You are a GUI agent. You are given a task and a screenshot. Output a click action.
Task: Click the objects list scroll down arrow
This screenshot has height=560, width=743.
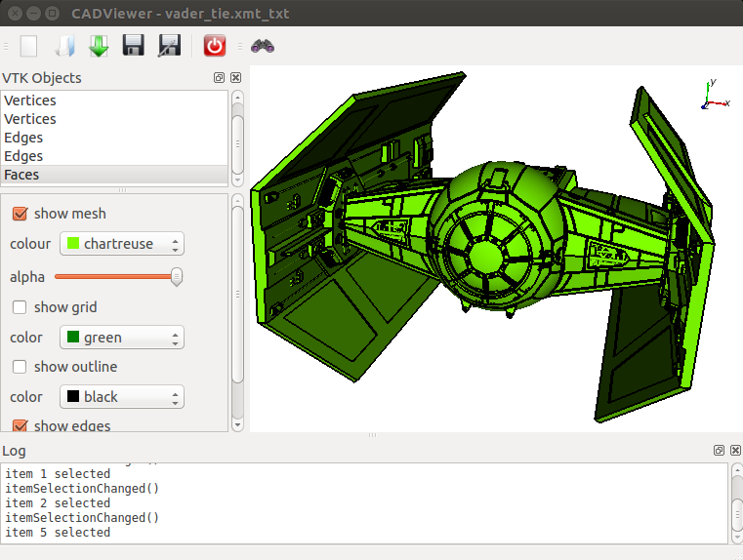pyautogui.click(x=237, y=180)
